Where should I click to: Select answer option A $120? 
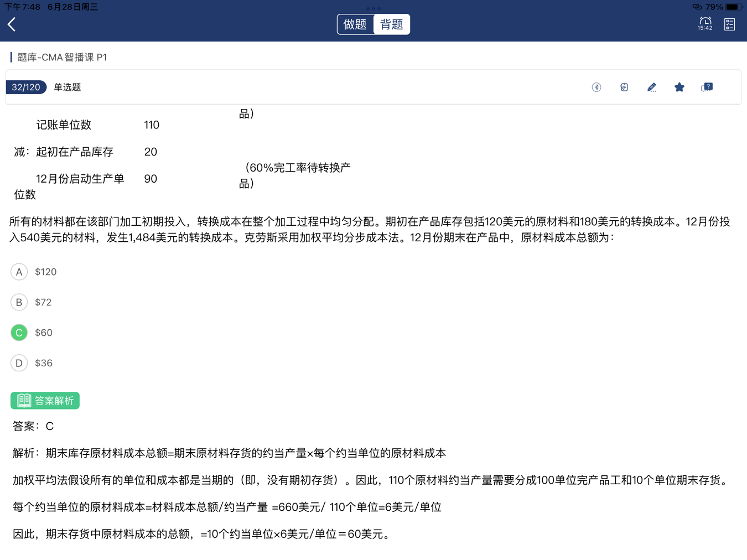tap(19, 272)
